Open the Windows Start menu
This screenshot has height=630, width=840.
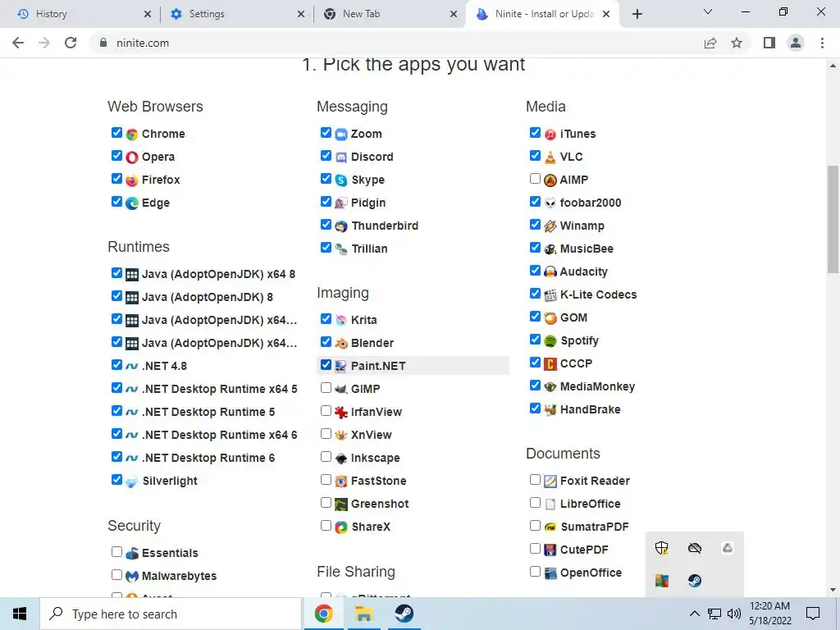(x=20, y=614)
